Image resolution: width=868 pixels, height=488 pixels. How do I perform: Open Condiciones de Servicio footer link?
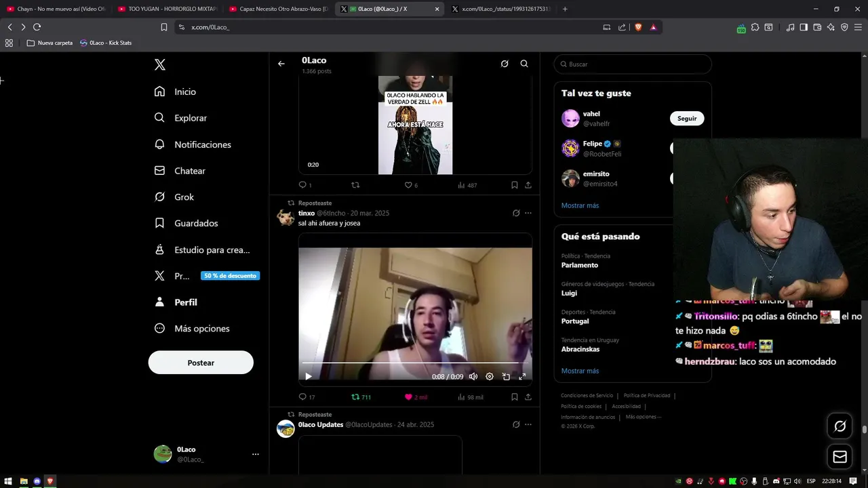pyautogui.click(x=587, y=395)
